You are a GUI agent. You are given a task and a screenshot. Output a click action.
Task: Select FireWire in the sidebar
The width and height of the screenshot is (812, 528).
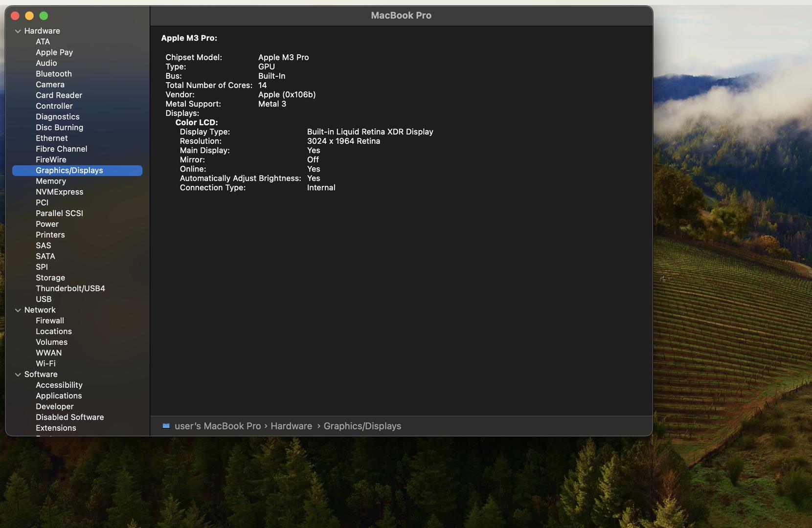coord(51,160)
